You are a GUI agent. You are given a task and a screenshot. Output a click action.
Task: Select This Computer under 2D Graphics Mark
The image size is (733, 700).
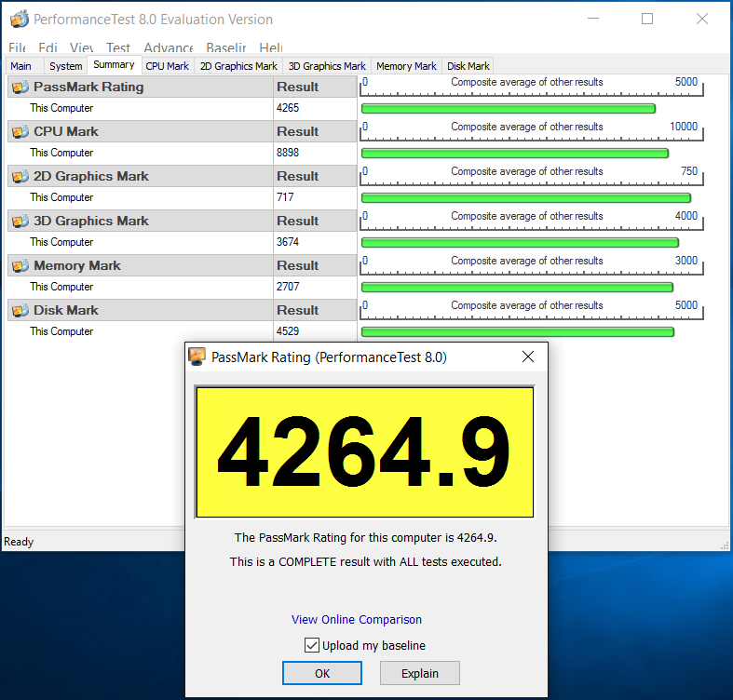pos(61,197)
